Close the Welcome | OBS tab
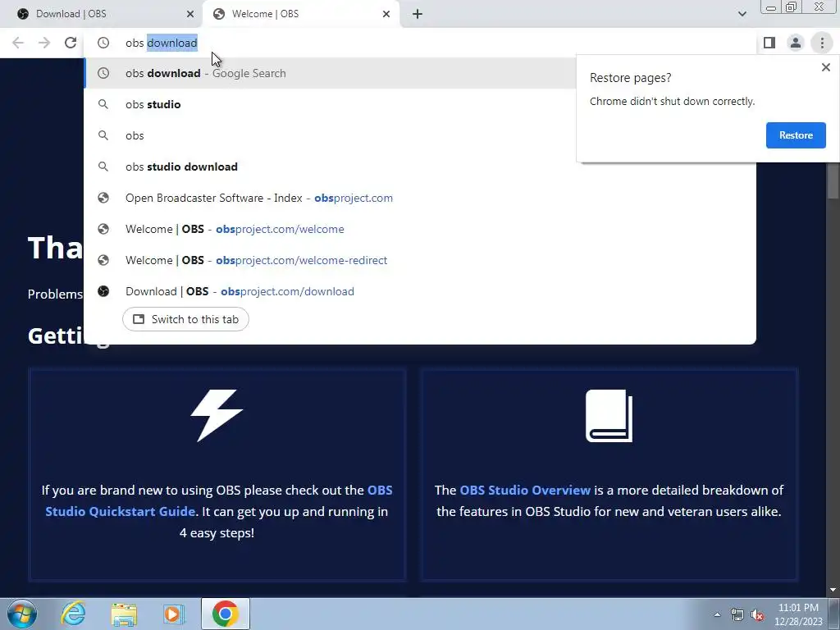Image resolution: width=840 pixels, height=630 pixels. (x=386, y=14)
